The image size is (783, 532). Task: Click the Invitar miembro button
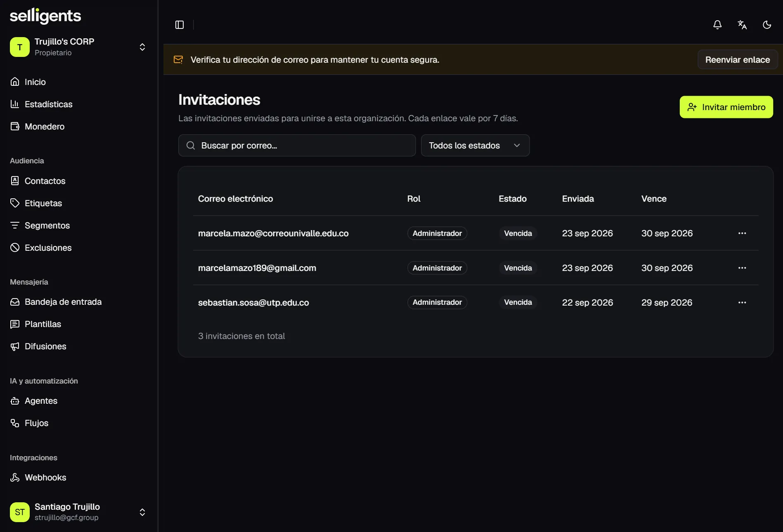click(726, 107)
